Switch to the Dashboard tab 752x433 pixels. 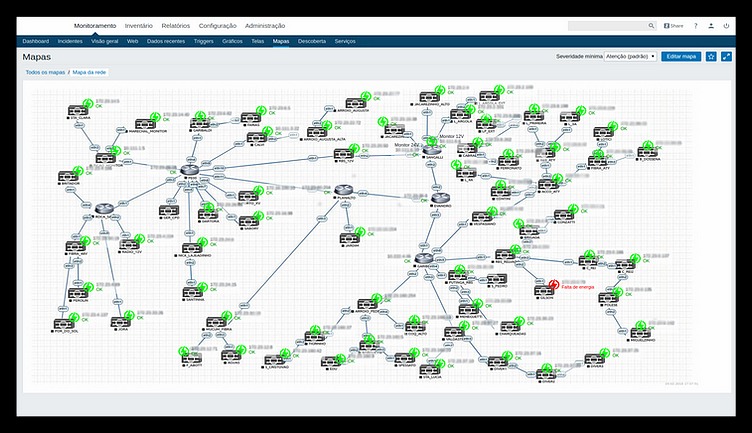point(35,42)
